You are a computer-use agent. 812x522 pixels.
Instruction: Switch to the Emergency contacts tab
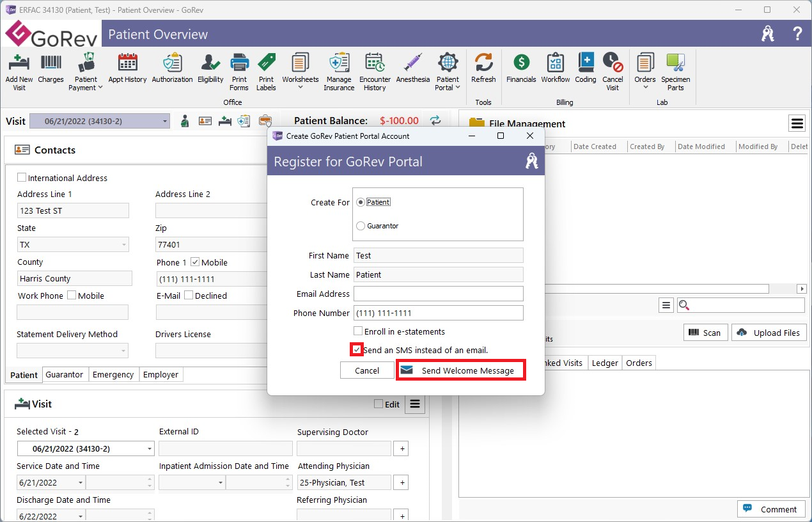[113, 375]
